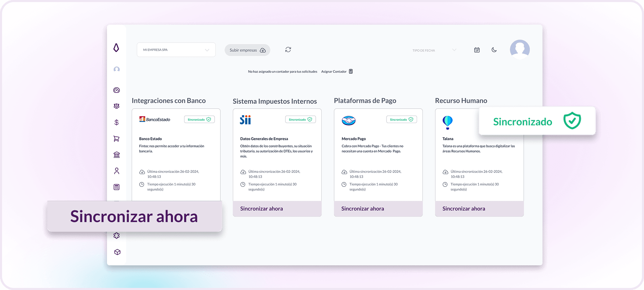The image size is (644, 290).
Task: Click the Datos Generales de Empresa title
Action: (x=264, y=139)
